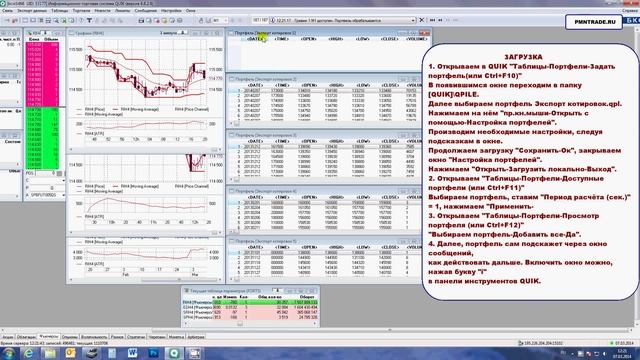Open the 'Настройки' menu
640x360 pixels.
171,11
